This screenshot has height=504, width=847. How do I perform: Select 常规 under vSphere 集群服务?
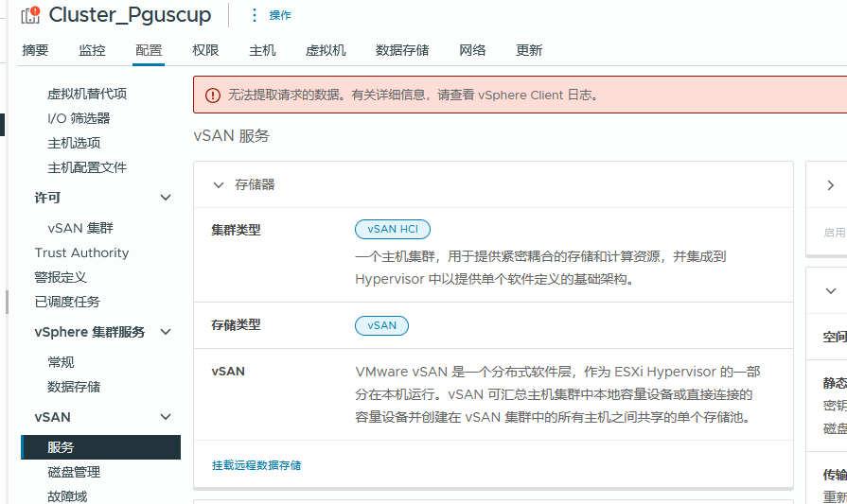[x=61, y=362]
